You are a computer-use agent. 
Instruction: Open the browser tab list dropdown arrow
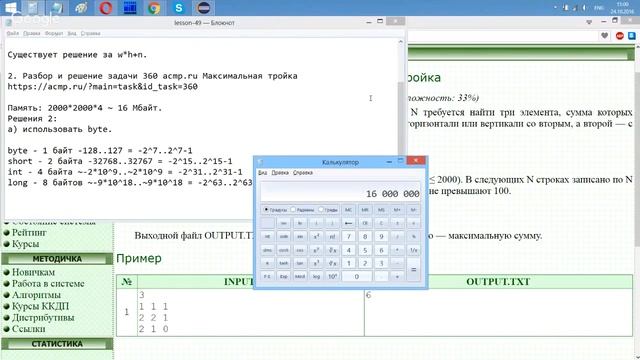(x=589, y=22)
